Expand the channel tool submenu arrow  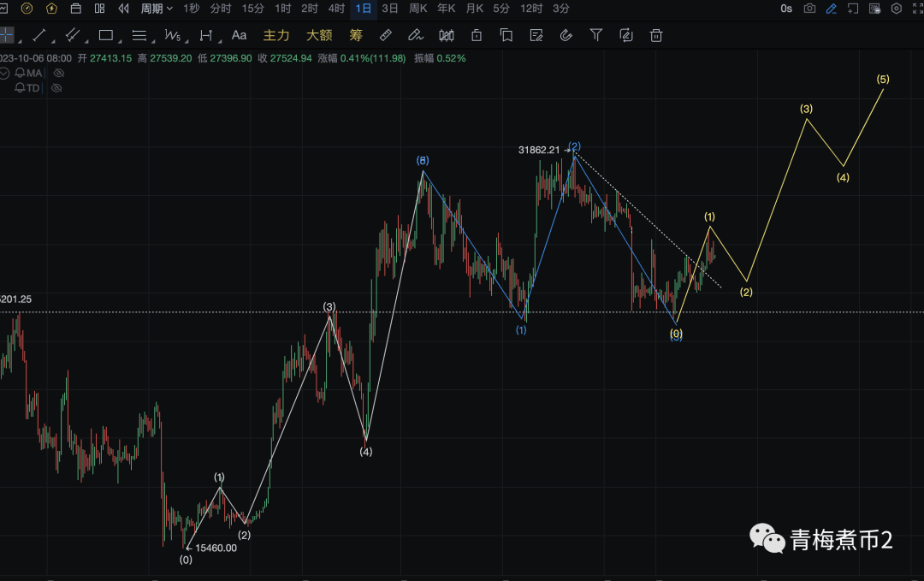(86, 41)
